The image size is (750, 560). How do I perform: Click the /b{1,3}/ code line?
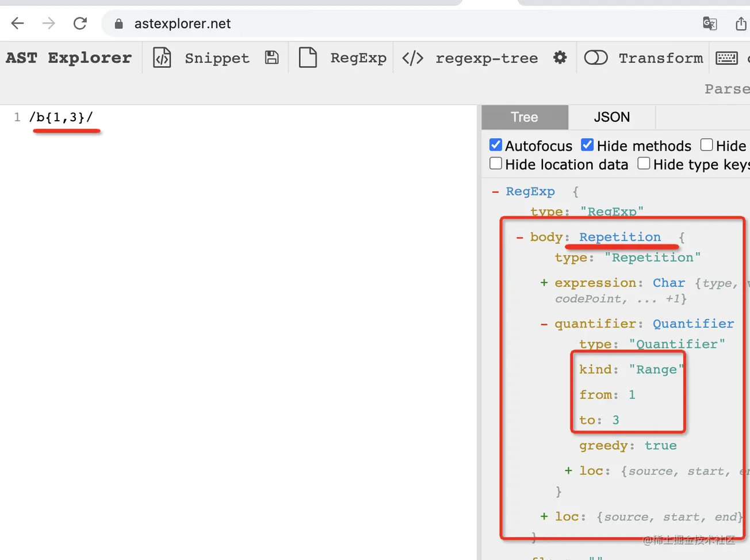(61, 117)
